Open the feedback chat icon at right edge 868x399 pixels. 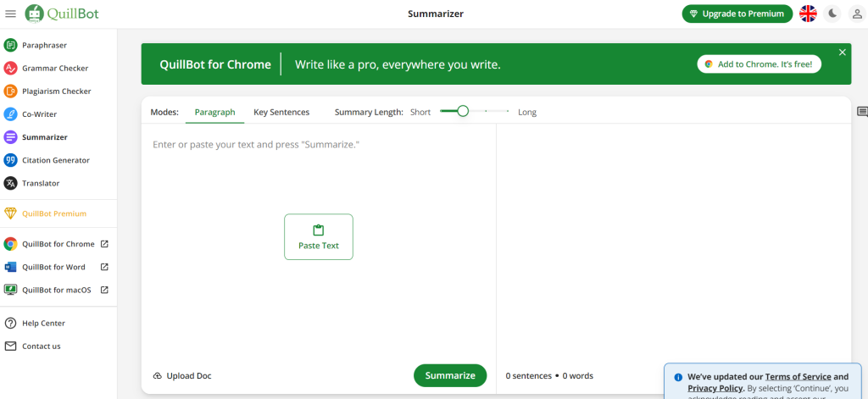[862, 112]
